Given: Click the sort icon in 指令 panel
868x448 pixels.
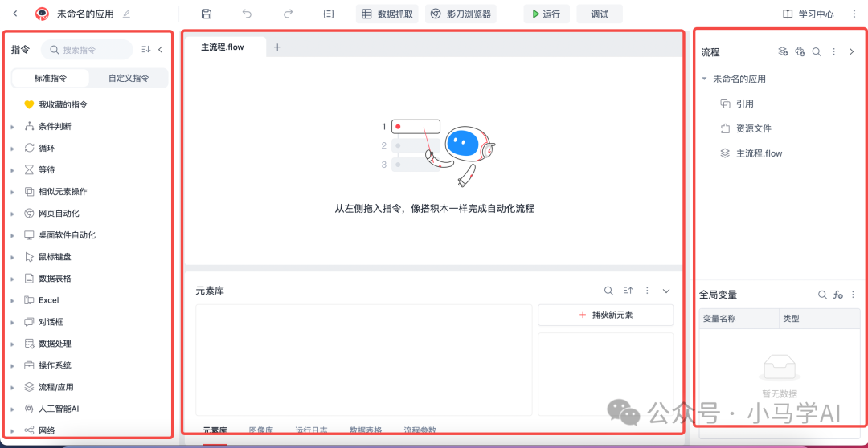Looking at the screenshot, I should pyautogui.click(x=145, y=50).
